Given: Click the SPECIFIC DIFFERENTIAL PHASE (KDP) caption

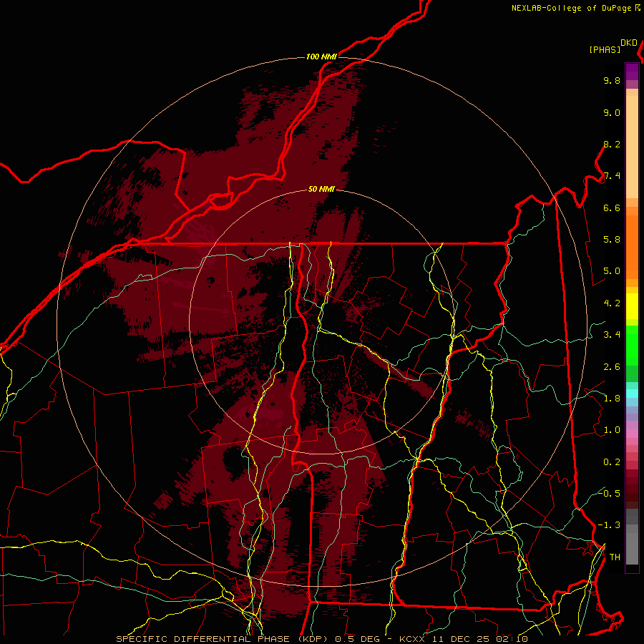Looking at the screenshot, I should [x=223, y=639].
